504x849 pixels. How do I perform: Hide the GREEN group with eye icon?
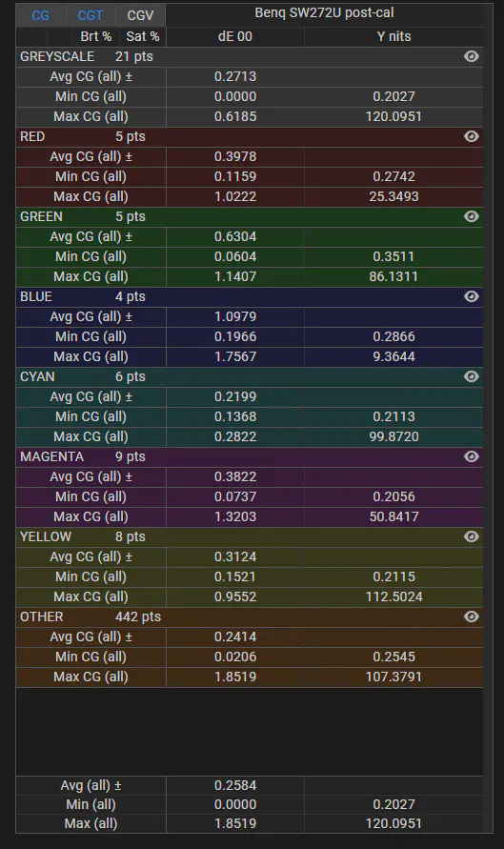[472, 216]
